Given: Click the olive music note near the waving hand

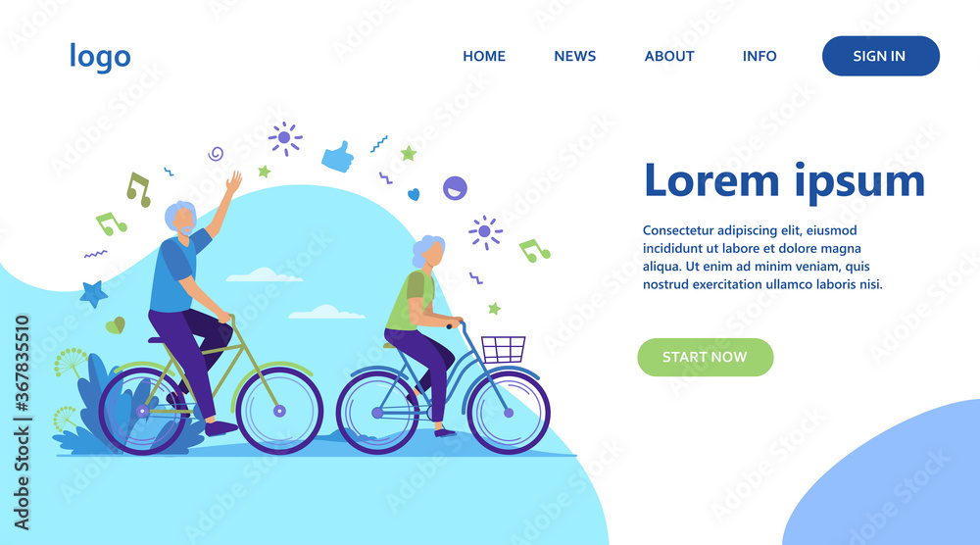Looking at the screenshot, I should pyautogui.click(x=139, y=189).
